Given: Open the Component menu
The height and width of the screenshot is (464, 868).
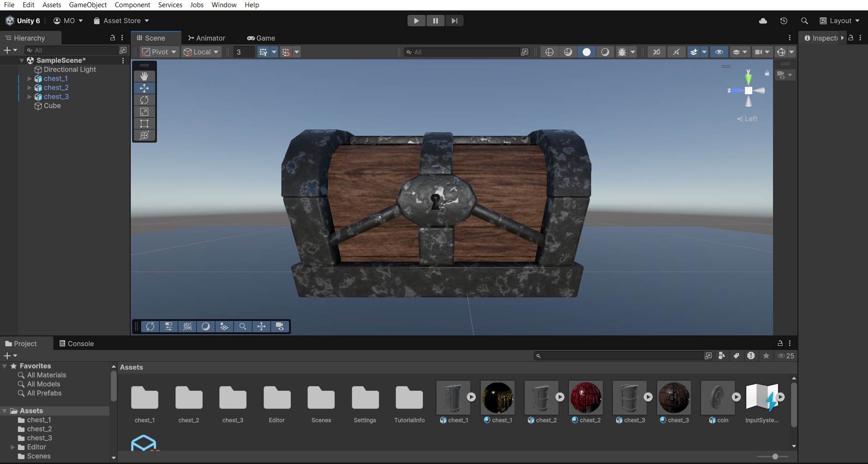Looking at the screenshot, I should (133, 5).
